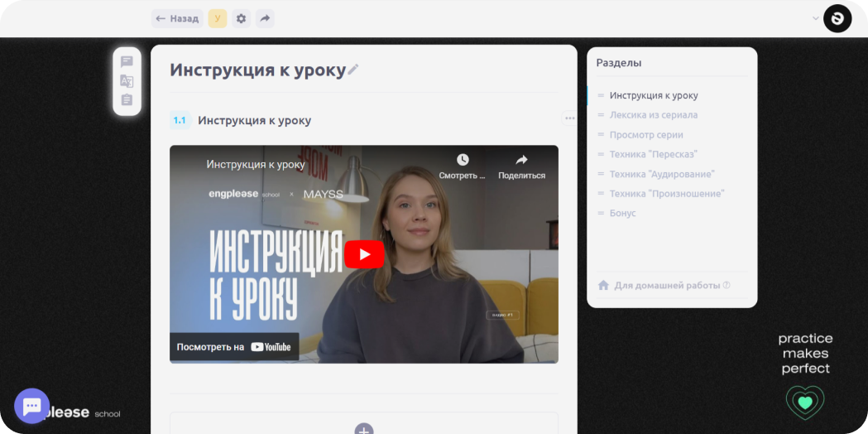Screen dimensions: 868x434
Task: Add new block with plus button
Action: pos(364,430)
